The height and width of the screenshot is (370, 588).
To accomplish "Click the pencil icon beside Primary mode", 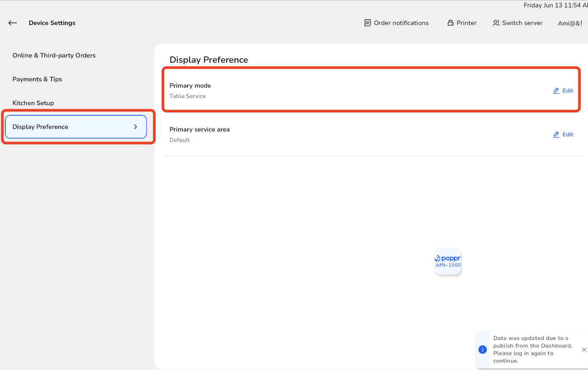I will [x=556, y=90].
